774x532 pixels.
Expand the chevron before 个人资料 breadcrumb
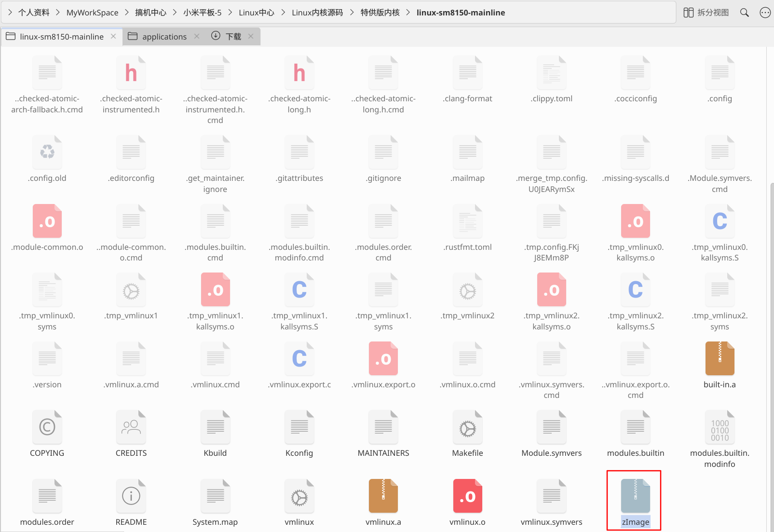click(10, 13)
